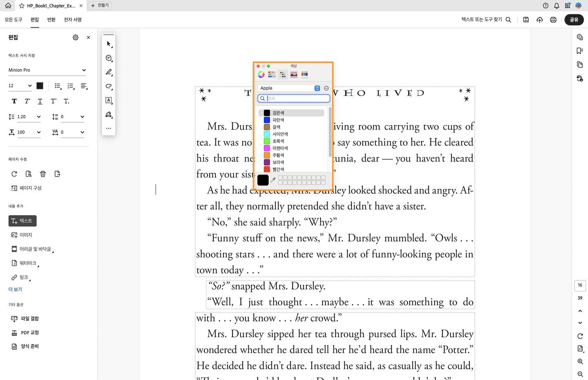Image resolution: width=588 pixels, height=380 pixels.
Task: Open the comments pane in the right rail
Action: tap(580, 37)
